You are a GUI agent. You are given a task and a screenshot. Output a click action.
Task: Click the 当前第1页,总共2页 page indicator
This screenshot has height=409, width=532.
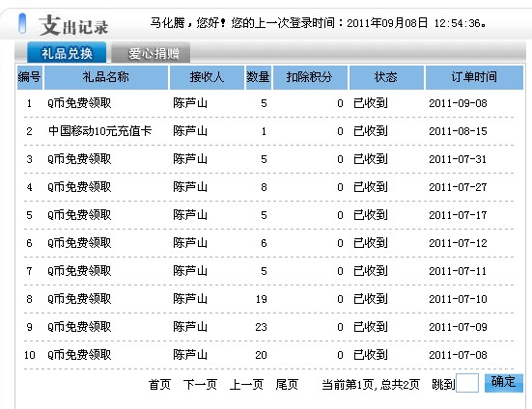coord(371,385)
